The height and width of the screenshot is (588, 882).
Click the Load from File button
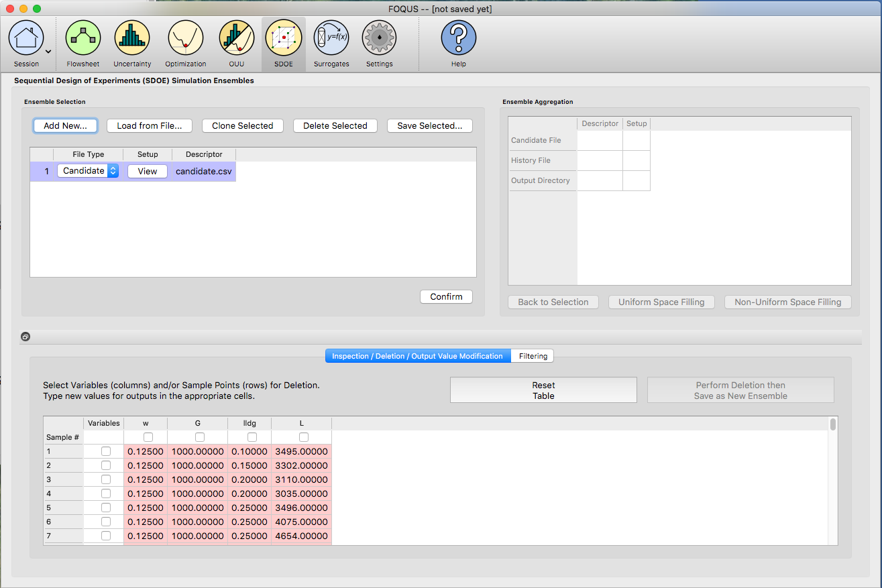(x=149, y=126)
